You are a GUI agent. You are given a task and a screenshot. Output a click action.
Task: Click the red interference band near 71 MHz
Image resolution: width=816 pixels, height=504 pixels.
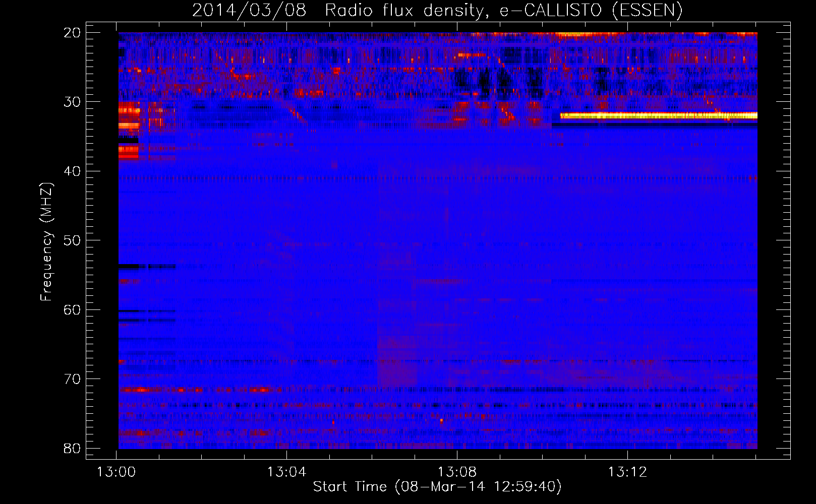[x=199, y=390]
